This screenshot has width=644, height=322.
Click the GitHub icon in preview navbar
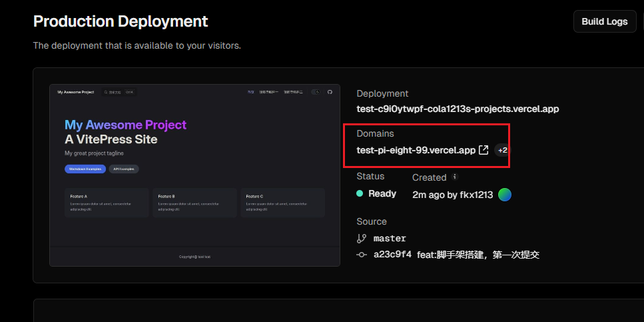[x=330, y=92]
